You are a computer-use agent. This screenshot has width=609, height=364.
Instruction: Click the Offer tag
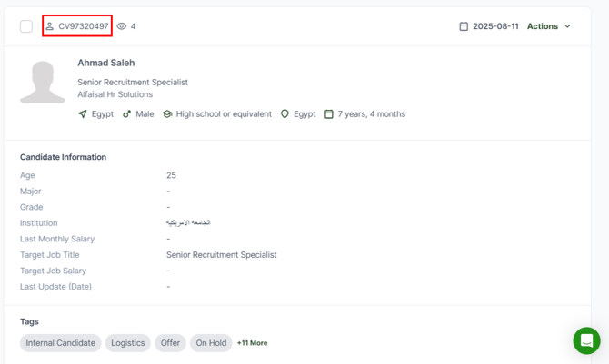click(x=170, y=343)
